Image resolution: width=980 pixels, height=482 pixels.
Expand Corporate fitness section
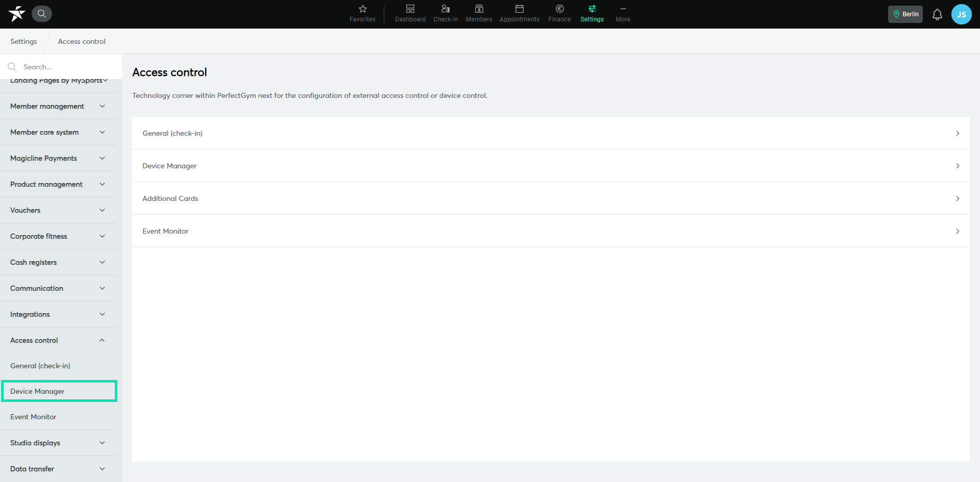coord(58,236)
